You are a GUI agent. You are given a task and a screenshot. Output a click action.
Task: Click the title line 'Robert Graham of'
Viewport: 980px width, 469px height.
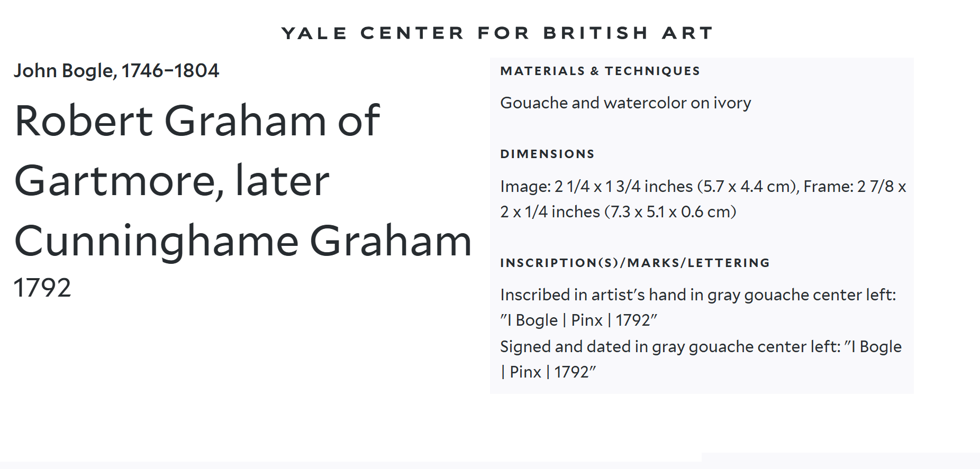click(197, 121)
